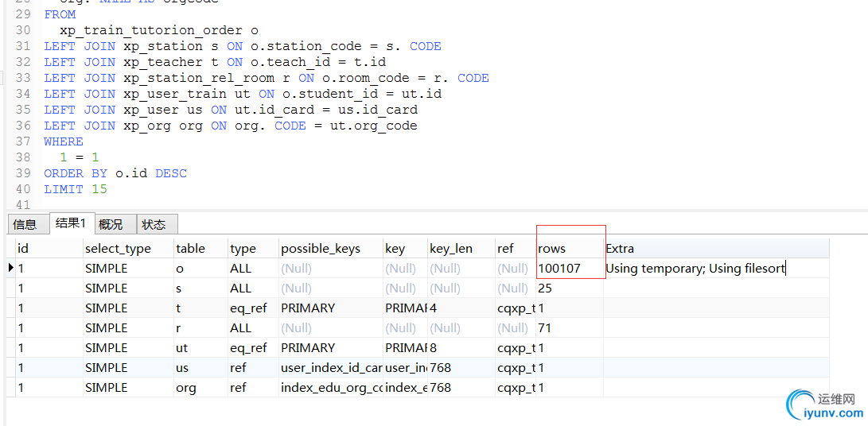Click the row indicator arrow of first row
This screenshot has height=426, width=868.
click(x=11, y=269)
